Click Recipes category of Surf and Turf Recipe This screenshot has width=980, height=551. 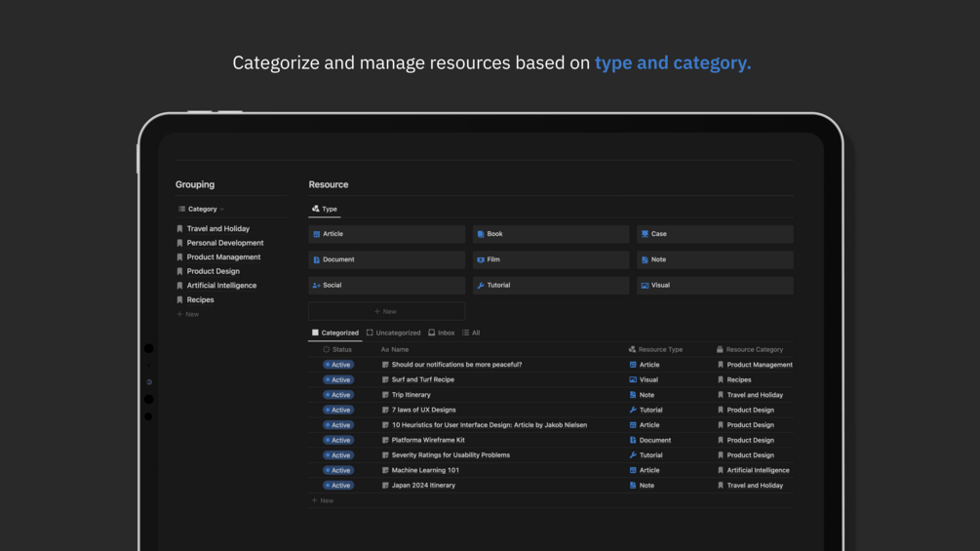(734, 379)
